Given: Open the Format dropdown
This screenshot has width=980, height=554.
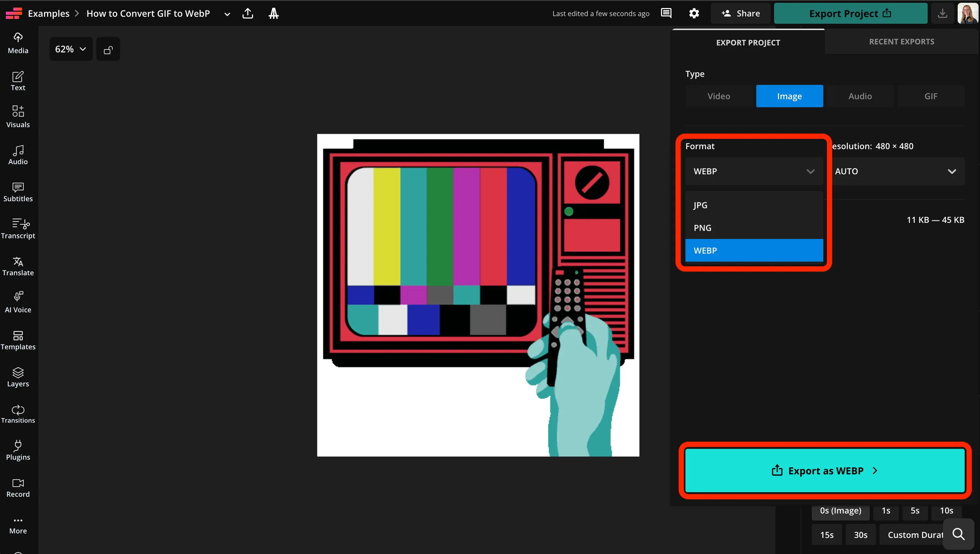Looking at the screenshot, I should point(753,171).
